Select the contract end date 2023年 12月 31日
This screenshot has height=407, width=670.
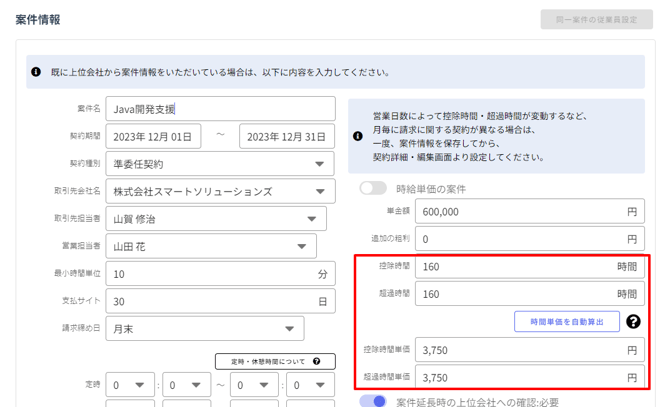click(x=287, y=136)
